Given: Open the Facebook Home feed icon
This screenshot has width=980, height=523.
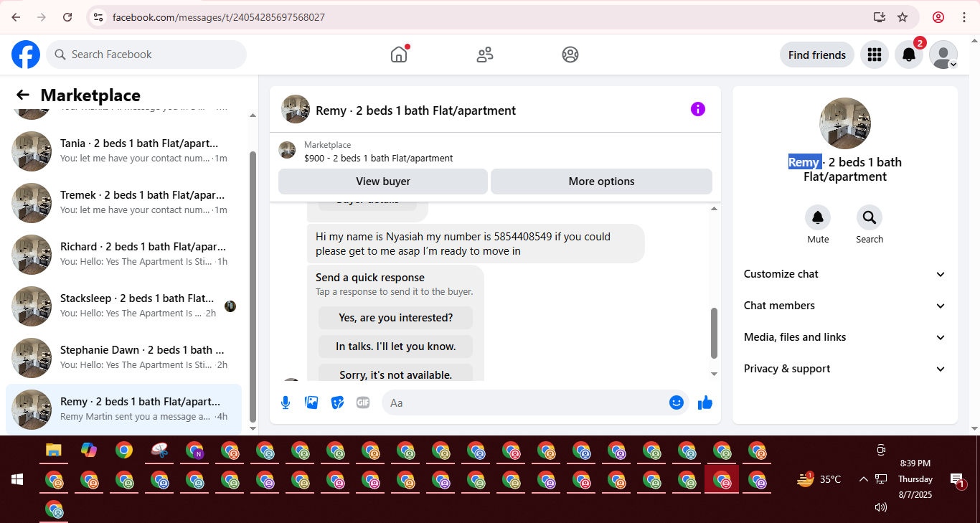Looking at the screenshot, I should (x=399, y=55).
